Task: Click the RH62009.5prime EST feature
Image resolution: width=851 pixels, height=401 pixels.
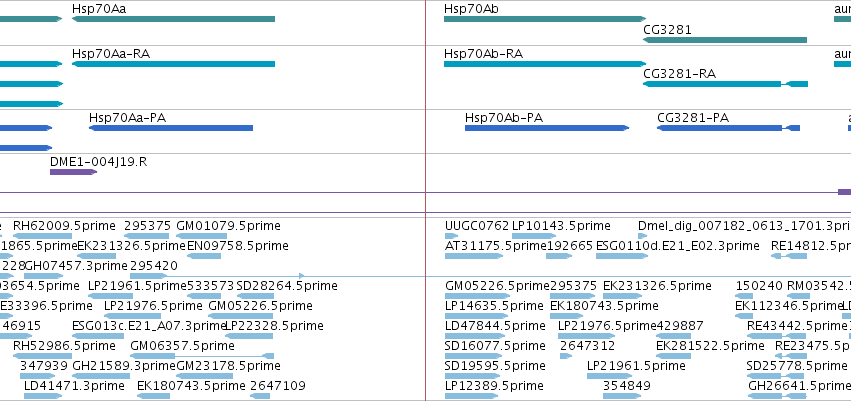Action: click(x=42, y=236)
